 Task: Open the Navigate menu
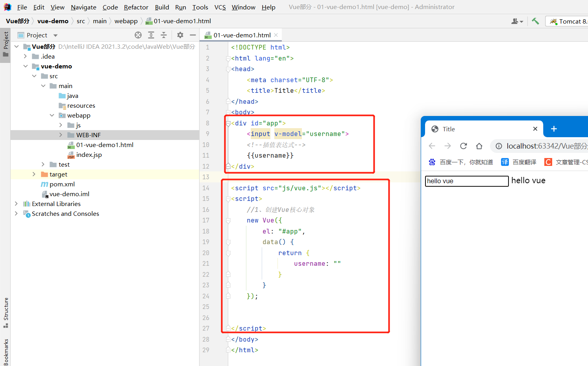pos(83,7)
